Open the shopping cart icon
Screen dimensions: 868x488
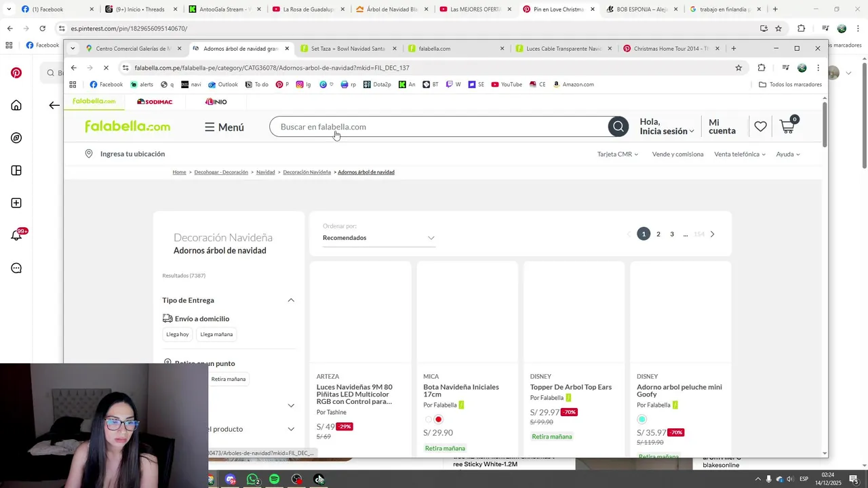pyautogui.click(x=787, y=126)
